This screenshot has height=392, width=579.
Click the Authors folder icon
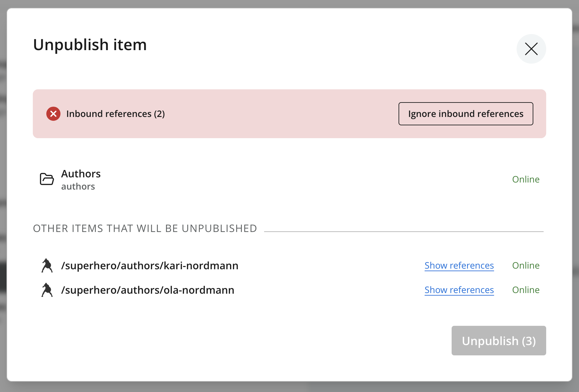pos(47,179)
